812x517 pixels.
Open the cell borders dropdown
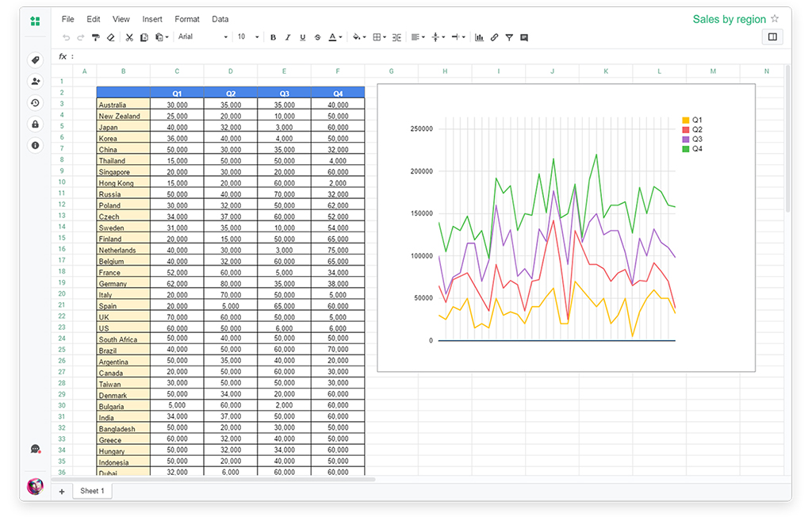pos(379,37)
